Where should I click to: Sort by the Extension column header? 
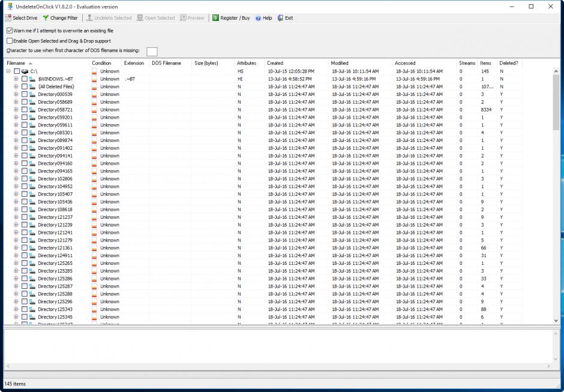click(135, 63)
